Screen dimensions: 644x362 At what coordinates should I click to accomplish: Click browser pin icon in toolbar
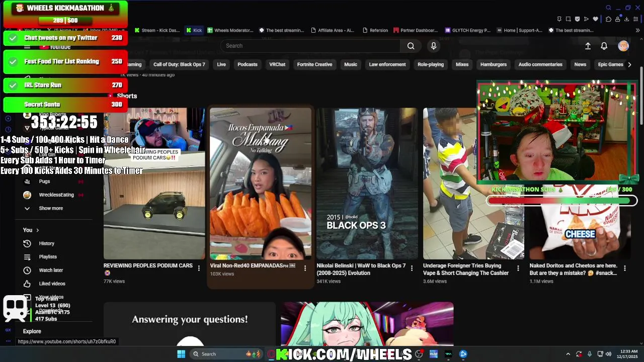click(559, 19)
